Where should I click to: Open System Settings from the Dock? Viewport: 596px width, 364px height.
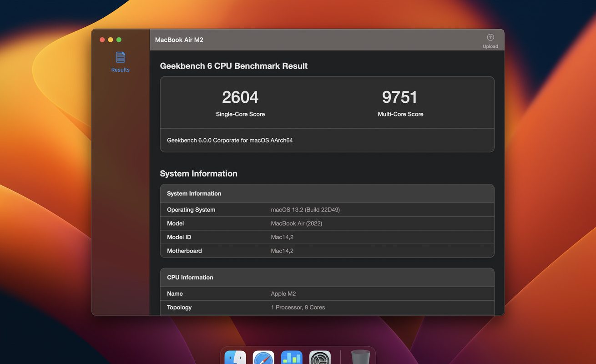click(320, 358)
